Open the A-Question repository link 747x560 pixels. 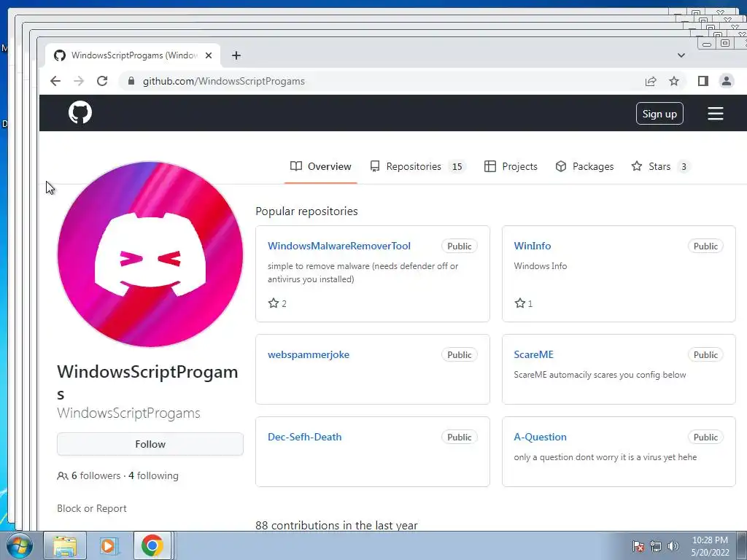(541, 437)
